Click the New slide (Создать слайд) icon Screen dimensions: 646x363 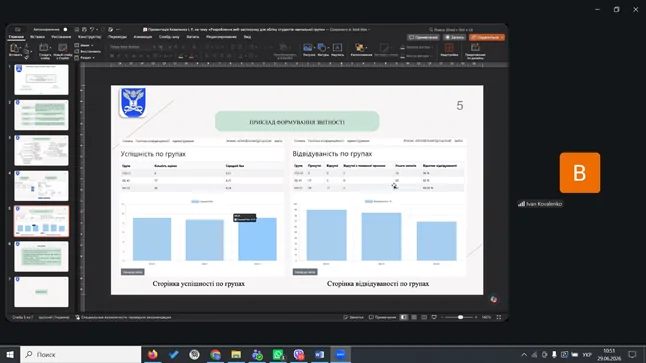pyautogui.click(x=44, y=48)
